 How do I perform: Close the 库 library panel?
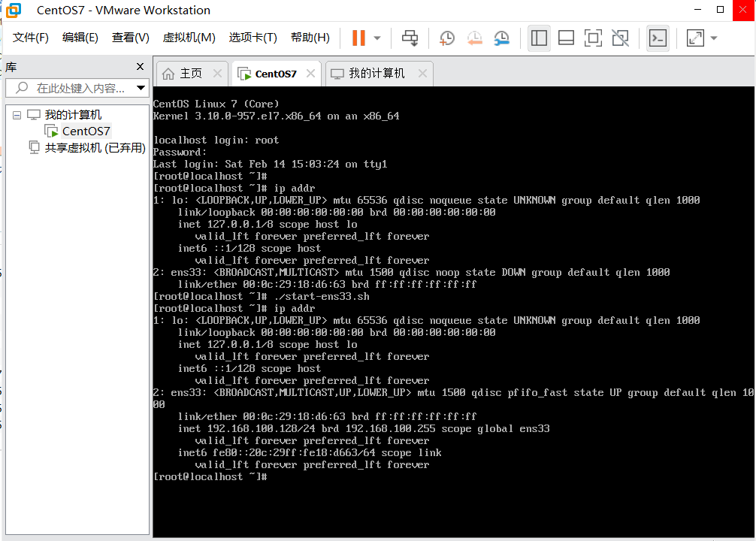coord(140,67)
